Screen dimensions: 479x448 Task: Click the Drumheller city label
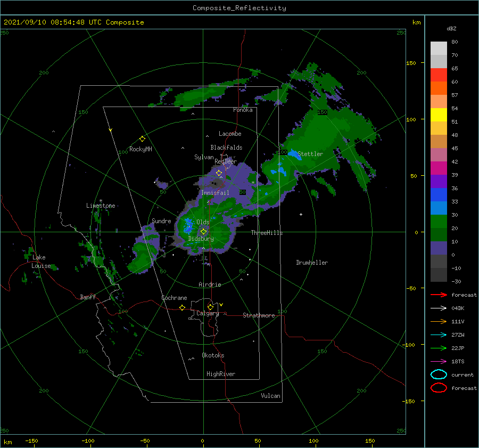tap(312, 263)
